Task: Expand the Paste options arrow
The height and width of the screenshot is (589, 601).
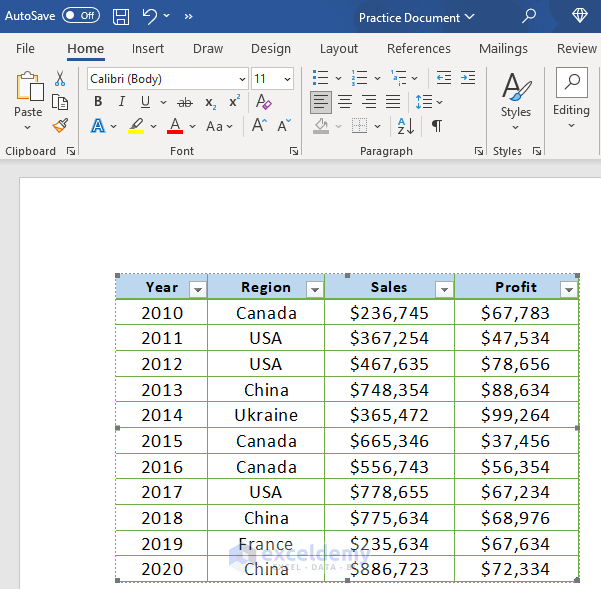Action: (28, 128)
